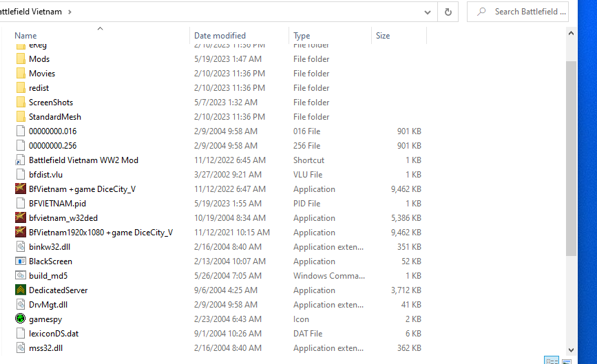
Task: Sort files by Size column
Action: point(383,36)
